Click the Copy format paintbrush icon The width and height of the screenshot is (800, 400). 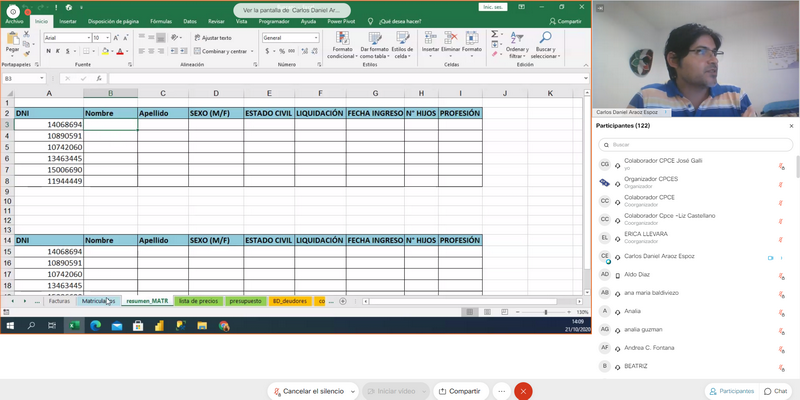click(27, 54)
